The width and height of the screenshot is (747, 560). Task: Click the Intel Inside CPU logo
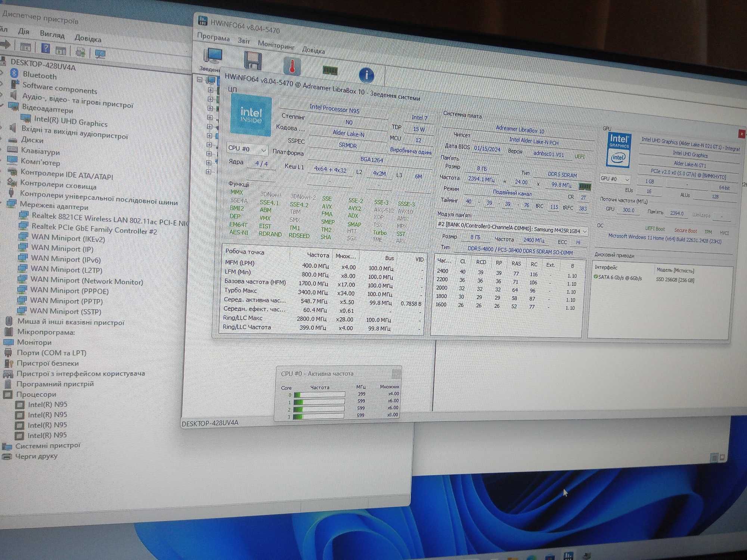pyautogui.click(x=251, y=115)
